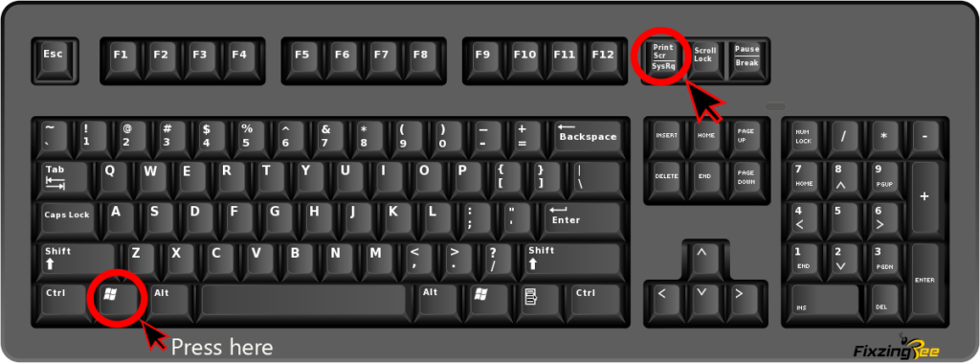The width and height of the screenshot is (980, 363).
Task: Click the F5 function key
Action: 302,59
